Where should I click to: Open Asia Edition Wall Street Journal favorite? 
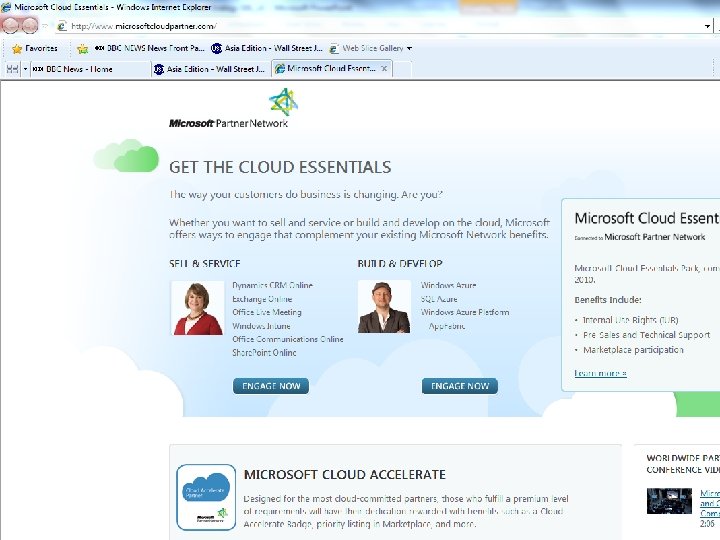coord(267,48)
